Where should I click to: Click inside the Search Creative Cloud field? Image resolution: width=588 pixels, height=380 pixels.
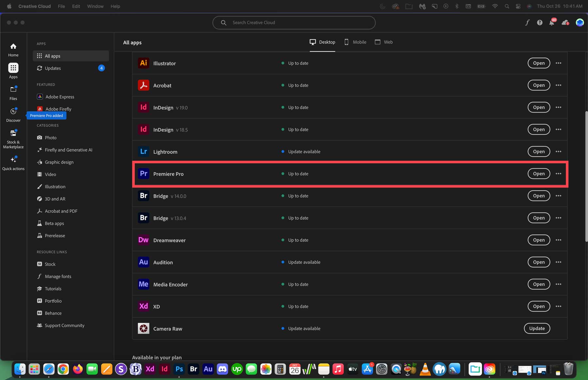pos(293,23)
